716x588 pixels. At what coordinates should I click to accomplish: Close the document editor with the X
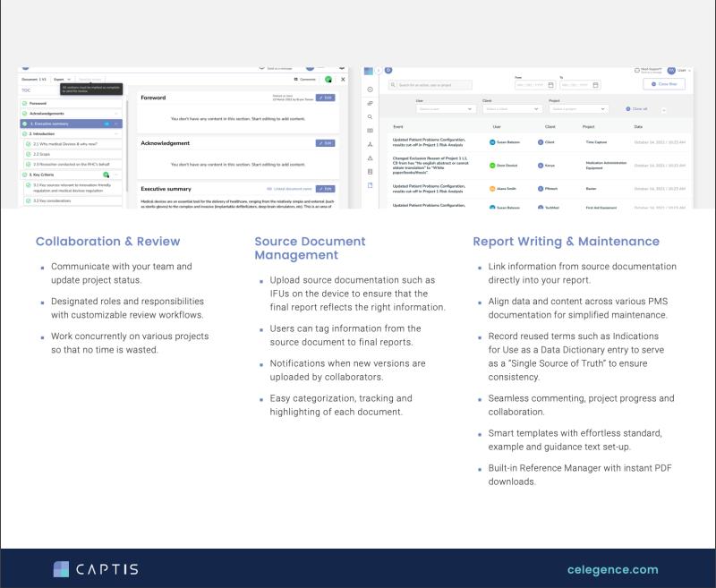coord(343,80)
